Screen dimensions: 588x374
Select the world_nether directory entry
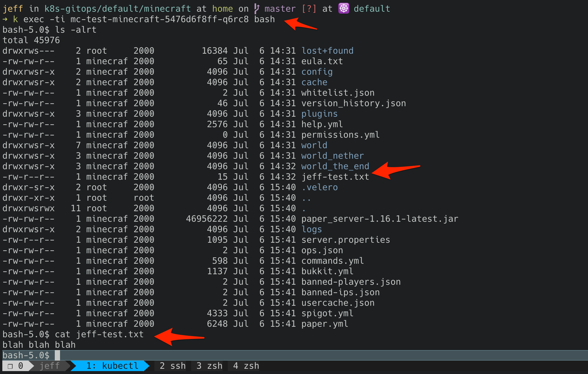click(x=332, y=155)
